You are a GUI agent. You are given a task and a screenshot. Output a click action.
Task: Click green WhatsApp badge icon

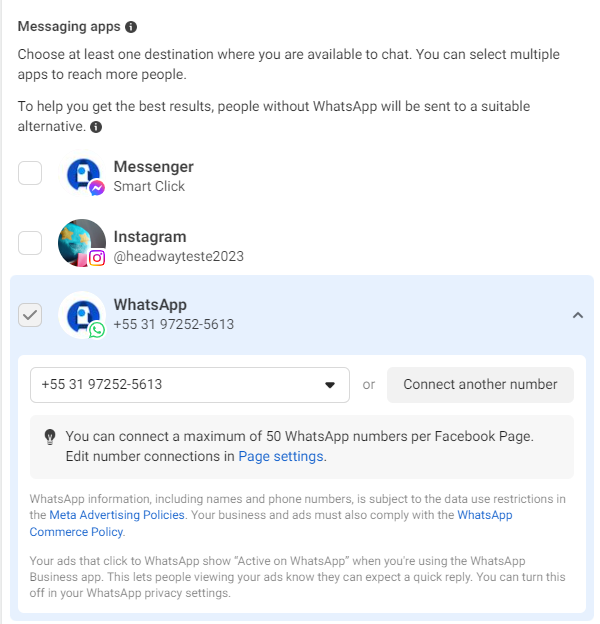click(97, 330)
